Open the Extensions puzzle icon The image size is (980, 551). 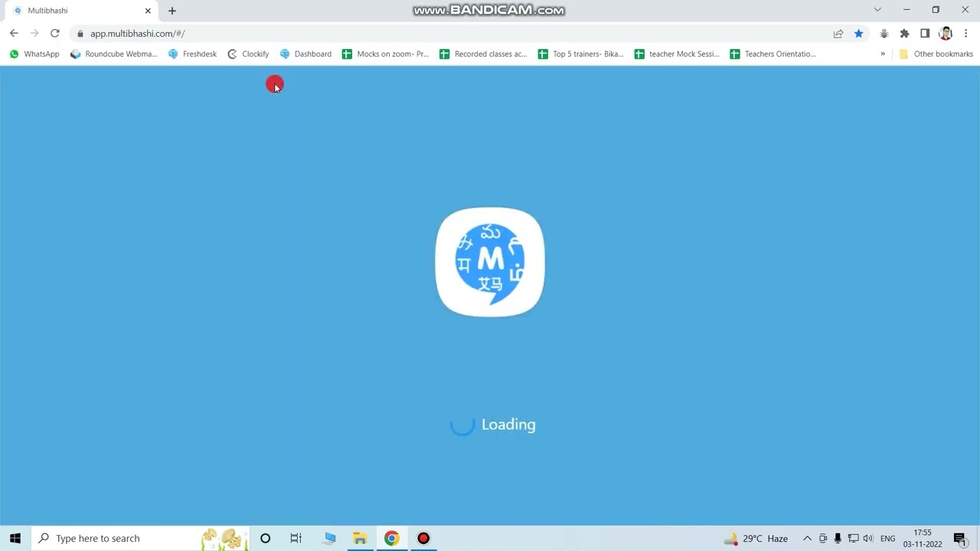tap(904, 34)
